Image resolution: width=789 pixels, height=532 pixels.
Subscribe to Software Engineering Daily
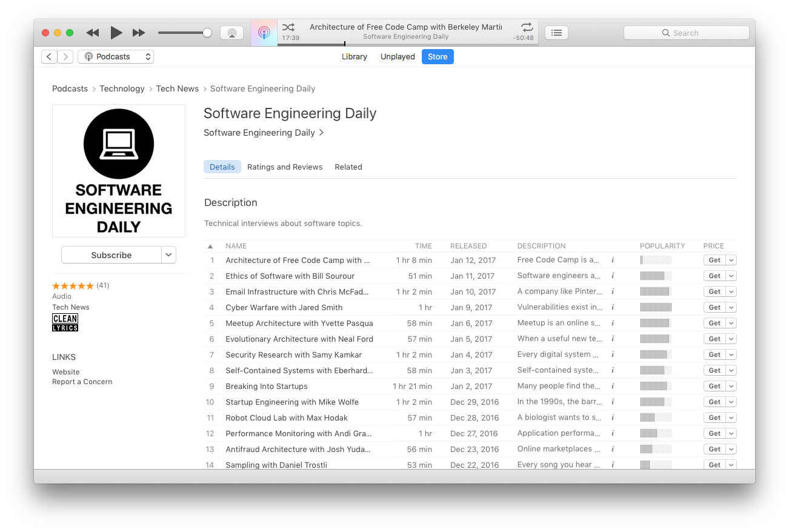click(x=112, y=255)
